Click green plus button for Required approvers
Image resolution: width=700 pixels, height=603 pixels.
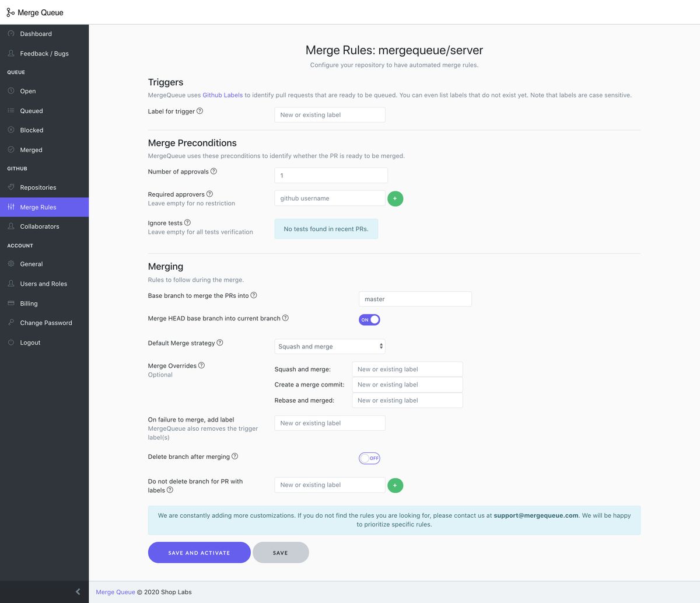tap(395, 198)
